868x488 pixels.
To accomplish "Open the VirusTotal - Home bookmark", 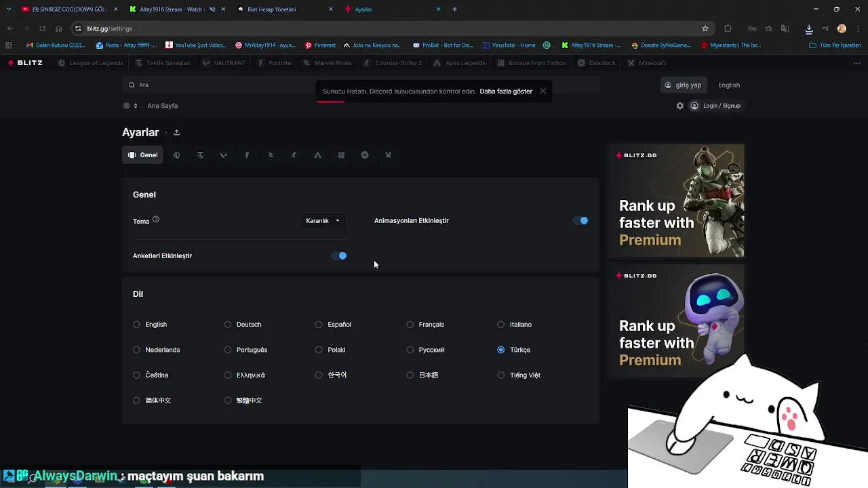I will tap(509, 45).
